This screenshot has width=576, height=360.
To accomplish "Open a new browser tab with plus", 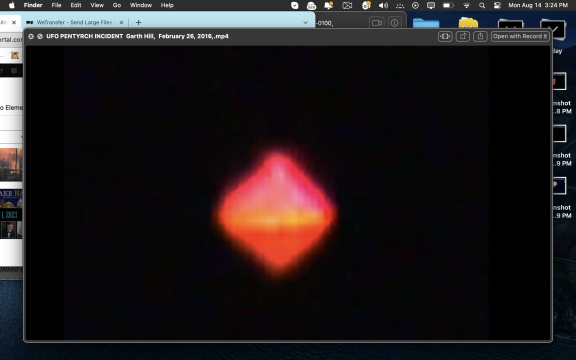I will pos(138,22).
